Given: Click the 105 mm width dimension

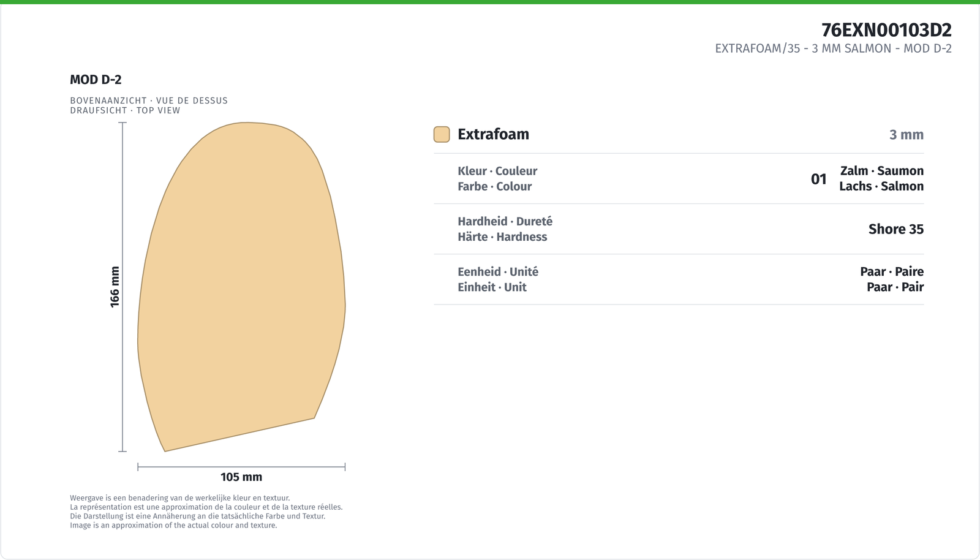Looking at the screenshot, I should tap(241, 477).
